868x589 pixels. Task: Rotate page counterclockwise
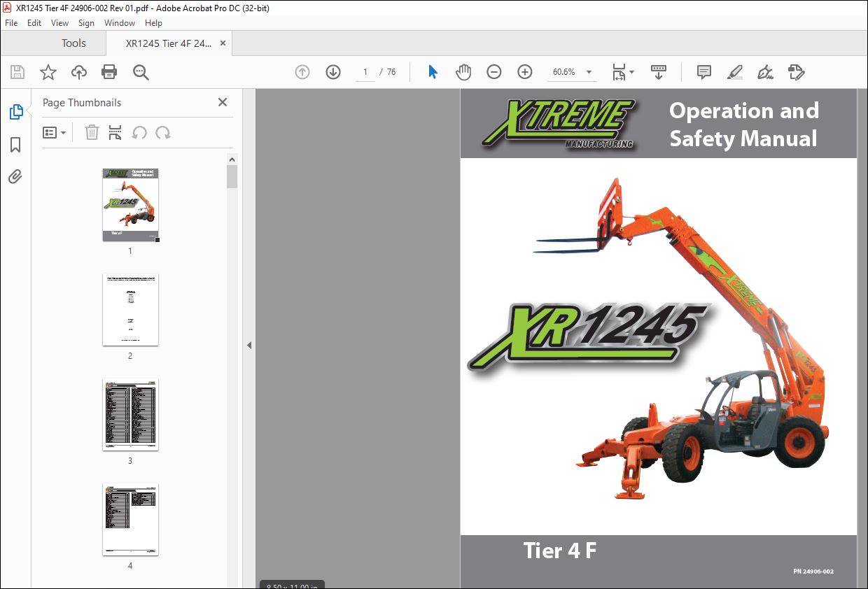pyautogui.click(x=139, y=132)
